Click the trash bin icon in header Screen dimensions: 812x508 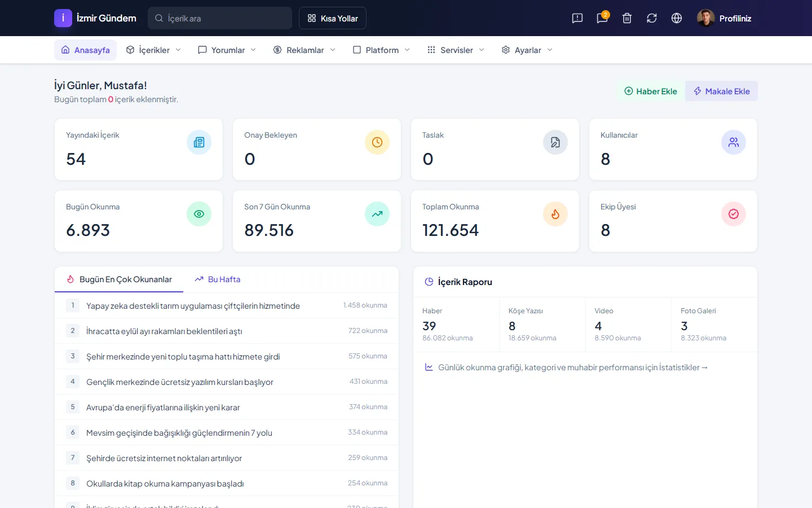[x=627, y=18]
